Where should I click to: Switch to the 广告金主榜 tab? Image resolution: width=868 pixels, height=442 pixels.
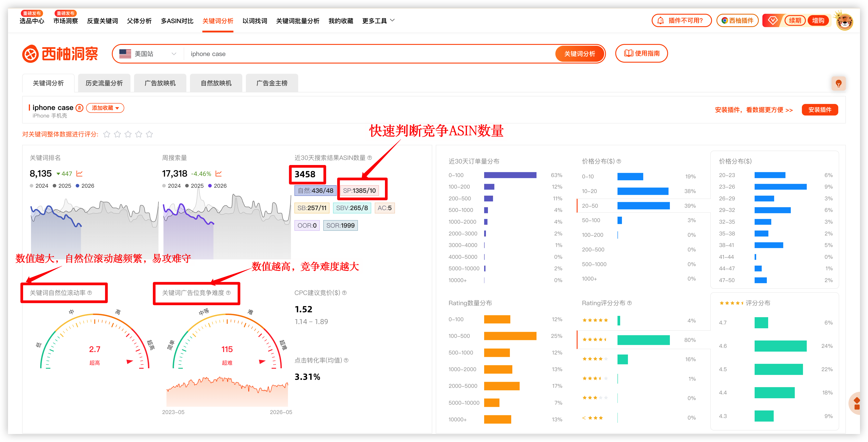[272, 83]
